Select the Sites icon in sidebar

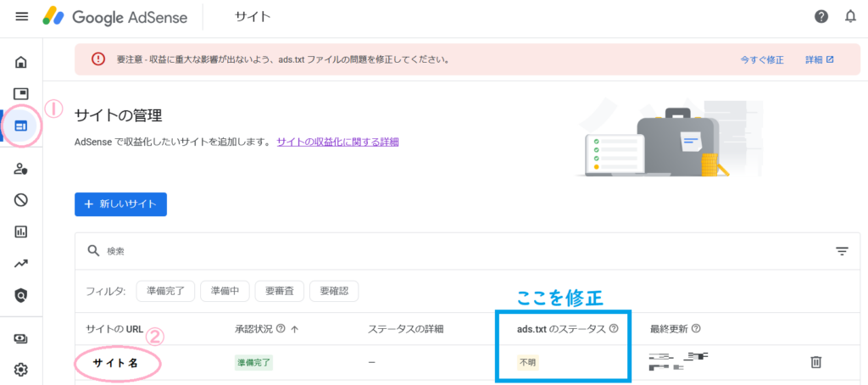[x=21, y=126]
